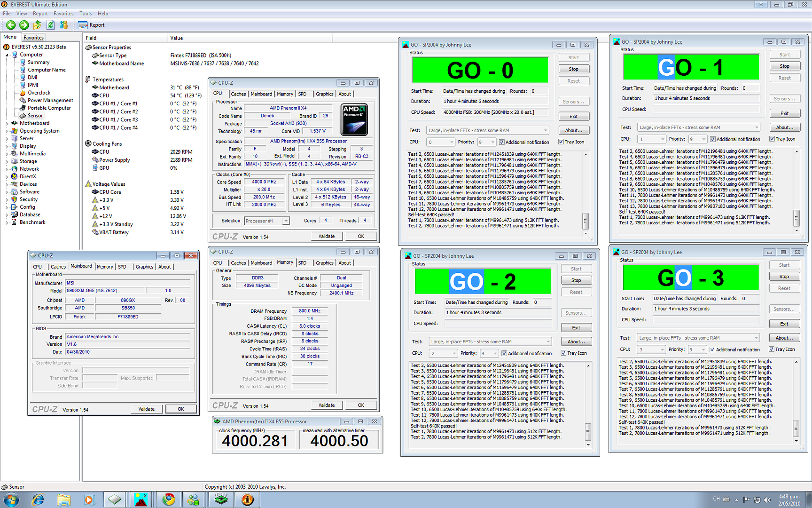Select Power Management in the tree
Image resolution: width=812 pixels, height=508 pixels.
pyautogui.click(x=50, y=100)
